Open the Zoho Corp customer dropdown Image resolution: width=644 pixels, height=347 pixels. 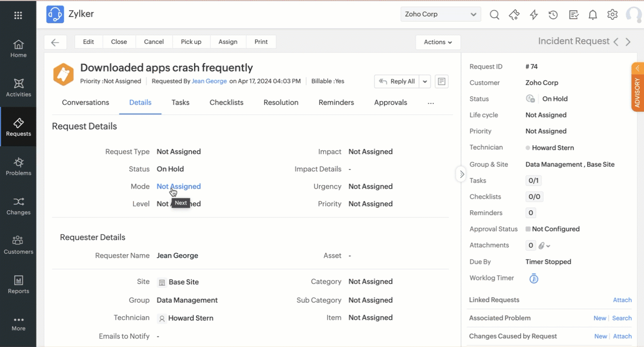coord(440,14)
